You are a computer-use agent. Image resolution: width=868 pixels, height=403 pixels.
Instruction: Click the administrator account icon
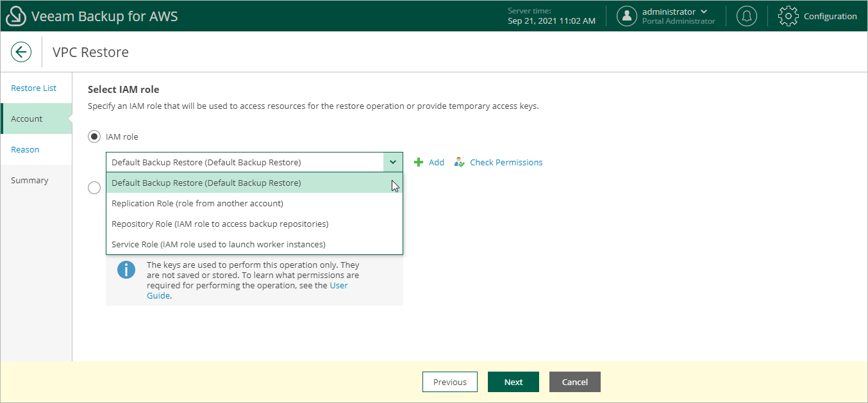(x=627, y=15)
